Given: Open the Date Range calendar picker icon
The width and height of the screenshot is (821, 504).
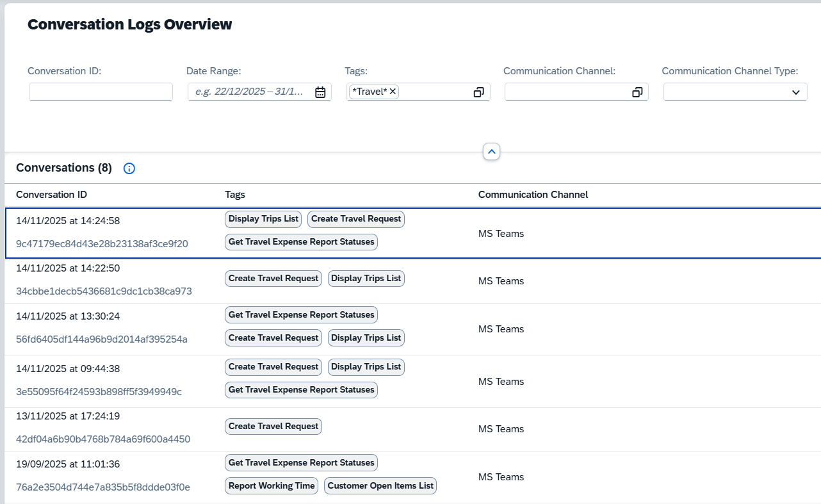Looking at the screenshot, I should (x=320, y=92).
